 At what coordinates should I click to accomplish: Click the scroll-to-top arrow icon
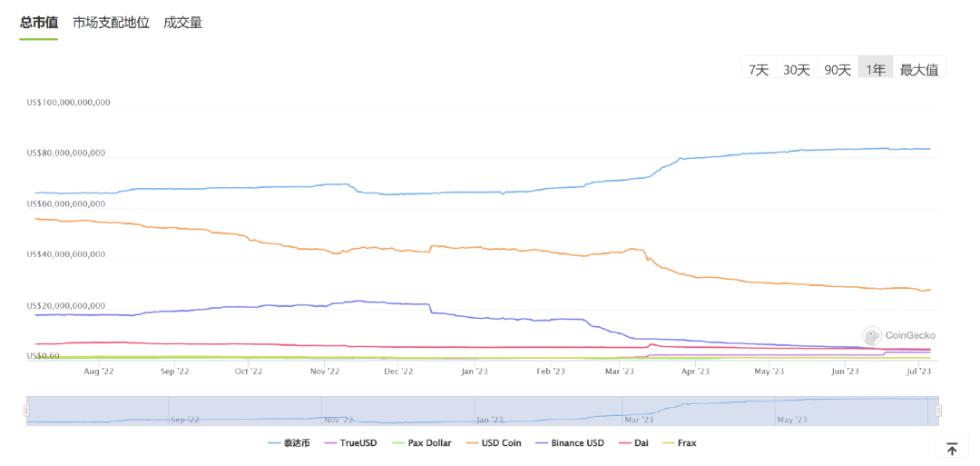pyautogui.click(x=952, y=449)
